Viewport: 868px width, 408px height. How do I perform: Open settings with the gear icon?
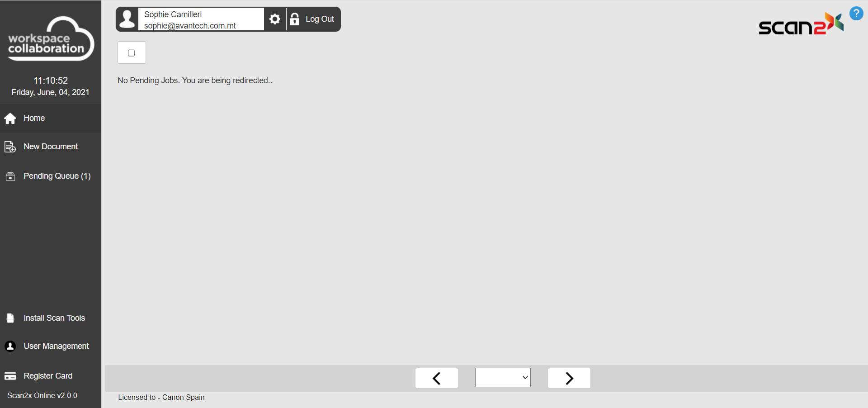click(x=275, y=19)
